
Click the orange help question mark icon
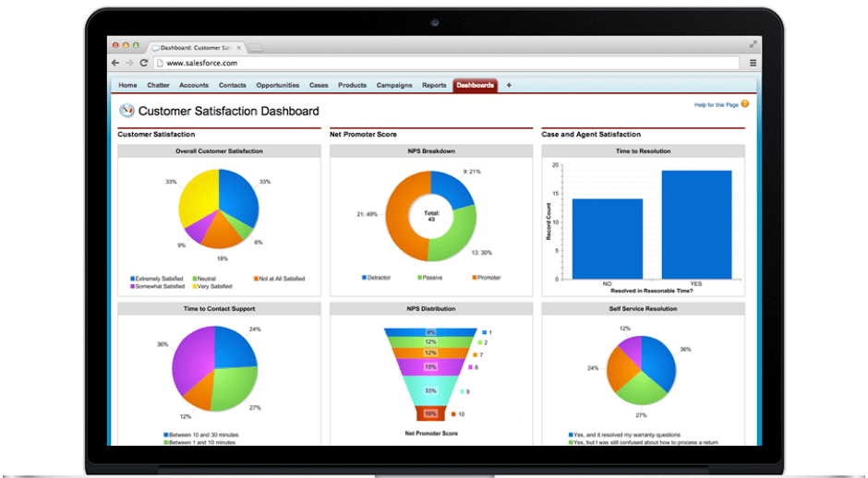(x=745, y=104)
